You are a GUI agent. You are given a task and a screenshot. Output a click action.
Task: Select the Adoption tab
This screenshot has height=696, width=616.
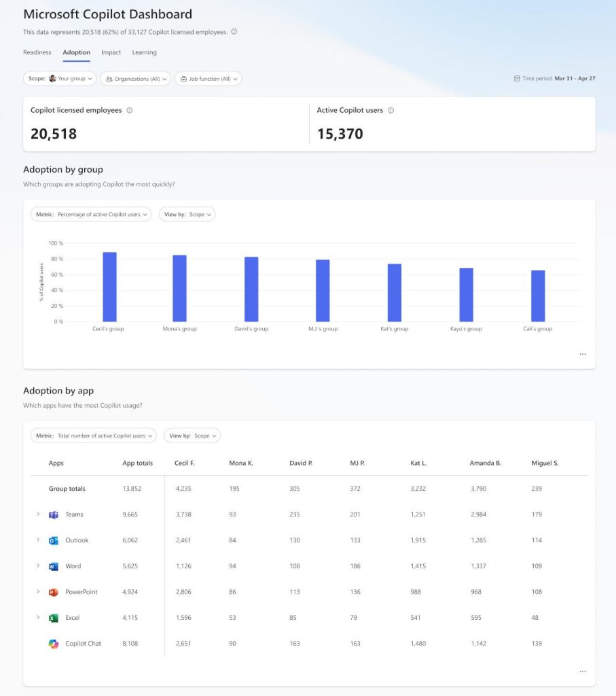pyautogui.click(x=76, y=52)
